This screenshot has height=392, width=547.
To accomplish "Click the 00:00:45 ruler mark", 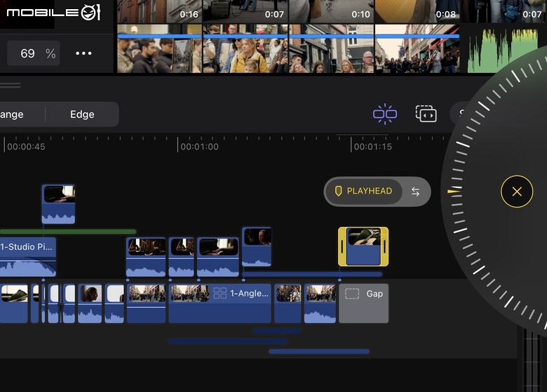I will click(26, 147).
